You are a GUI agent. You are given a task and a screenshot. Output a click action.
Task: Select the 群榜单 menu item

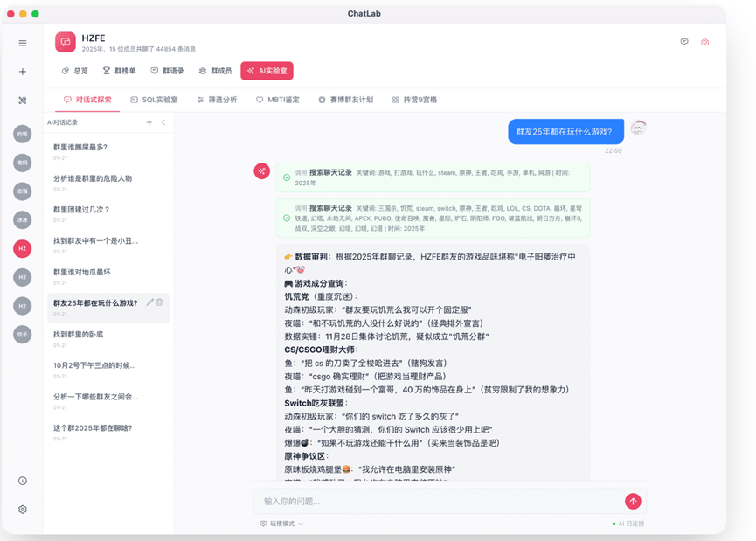coord(119,71)
